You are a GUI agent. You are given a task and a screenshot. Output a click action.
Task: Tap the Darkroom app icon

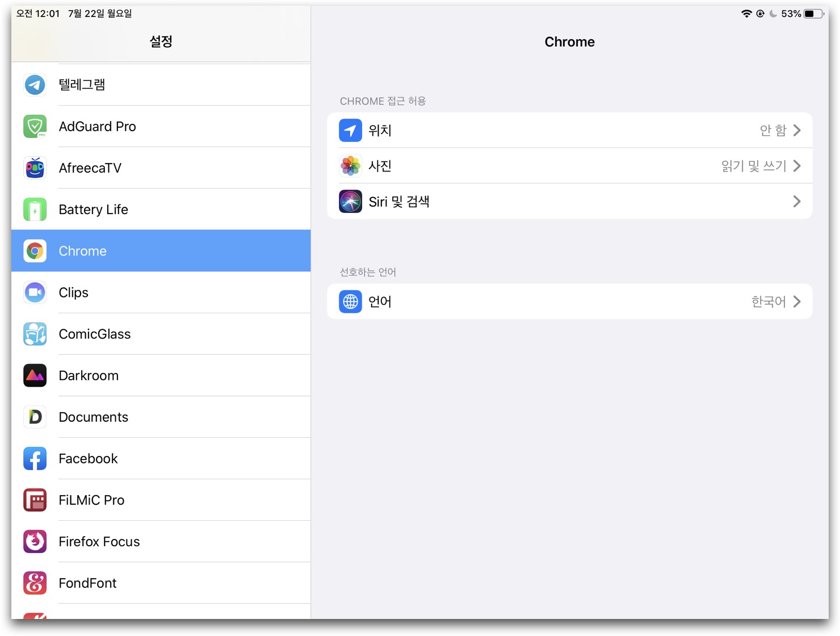click(35, 375)
